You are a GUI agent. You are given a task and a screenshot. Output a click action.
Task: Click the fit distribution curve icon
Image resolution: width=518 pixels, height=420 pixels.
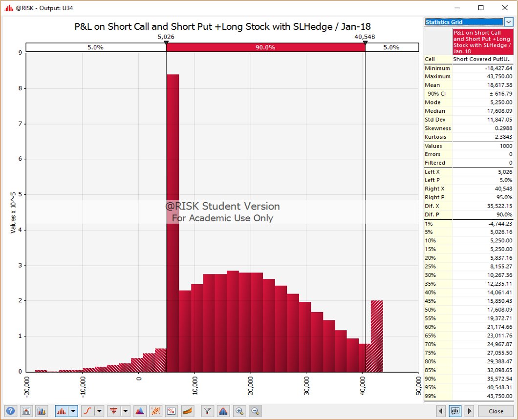click(x=223, y=411)
